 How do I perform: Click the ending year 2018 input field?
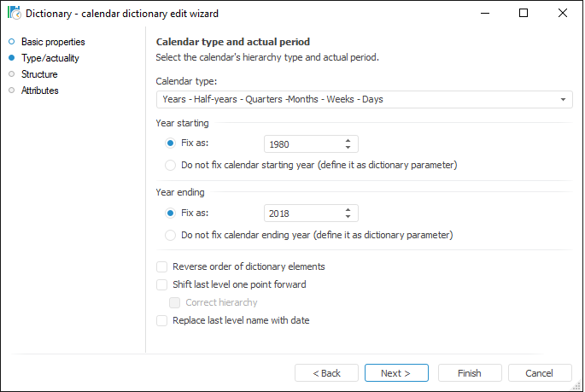point(303,214)
